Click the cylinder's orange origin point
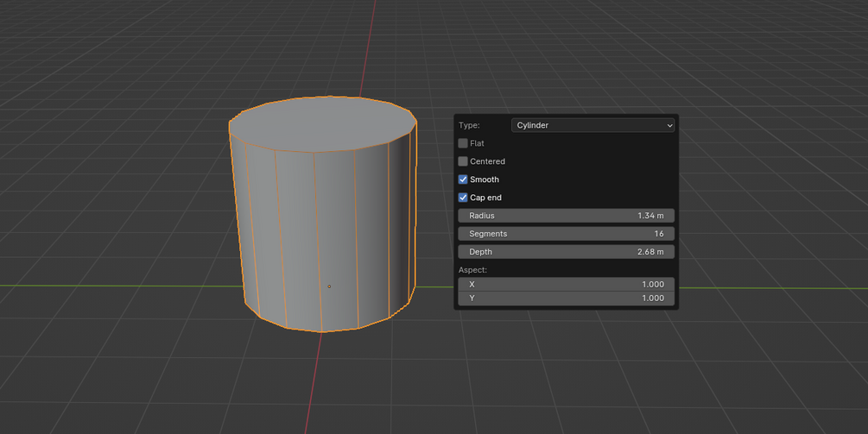 point(329,286)
